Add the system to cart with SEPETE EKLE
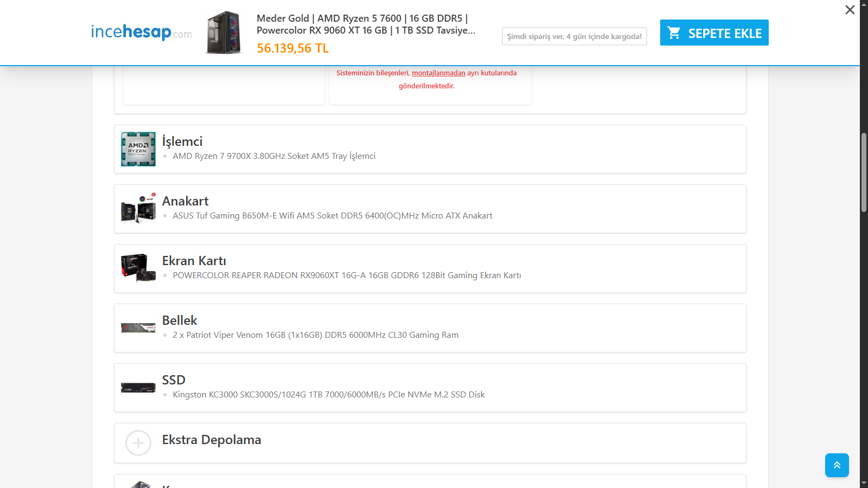 (714, 33)
